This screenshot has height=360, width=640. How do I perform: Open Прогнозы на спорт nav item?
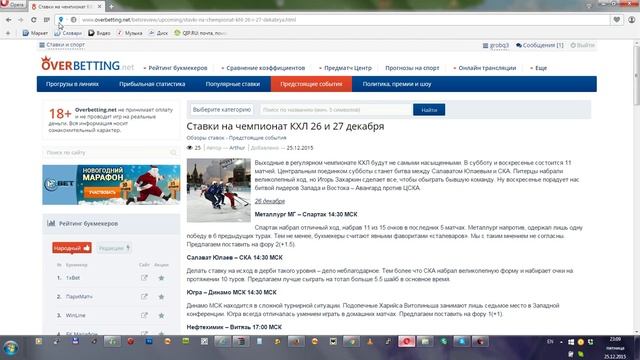tap(412, 68)
